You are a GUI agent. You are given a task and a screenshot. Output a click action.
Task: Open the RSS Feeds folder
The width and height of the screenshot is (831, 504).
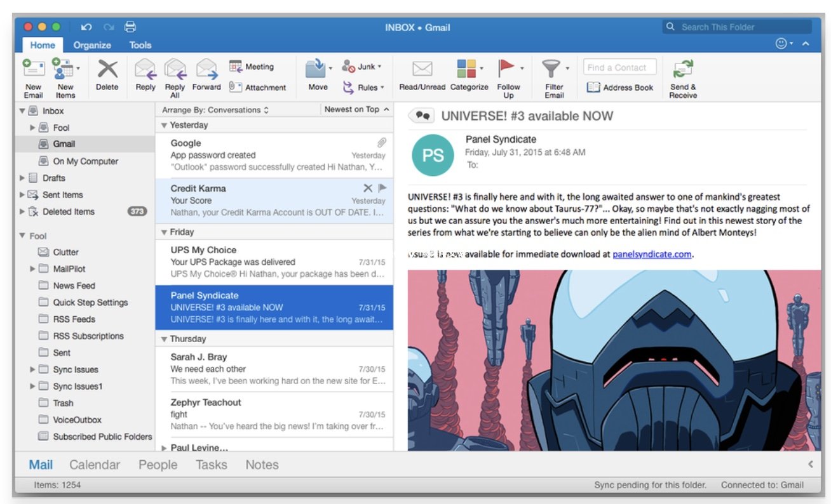[x=84, y=319]
